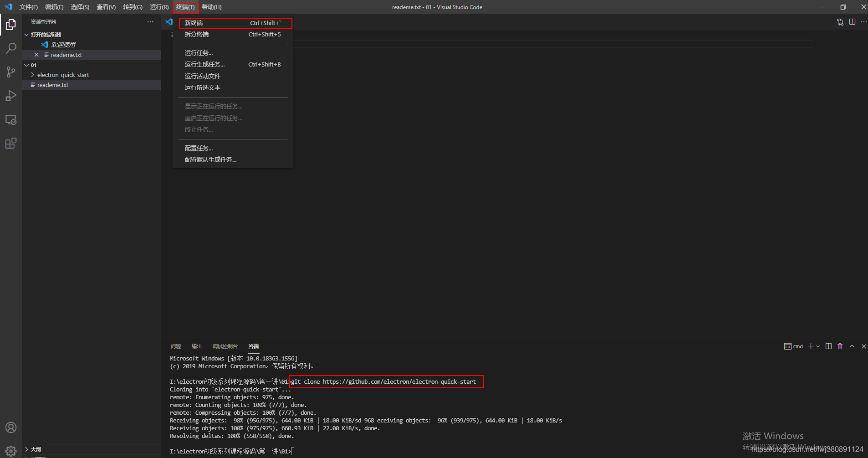Split the editor with the top-right icon
This screenshot has height=458, width=868.
click(x=852, y=21)
